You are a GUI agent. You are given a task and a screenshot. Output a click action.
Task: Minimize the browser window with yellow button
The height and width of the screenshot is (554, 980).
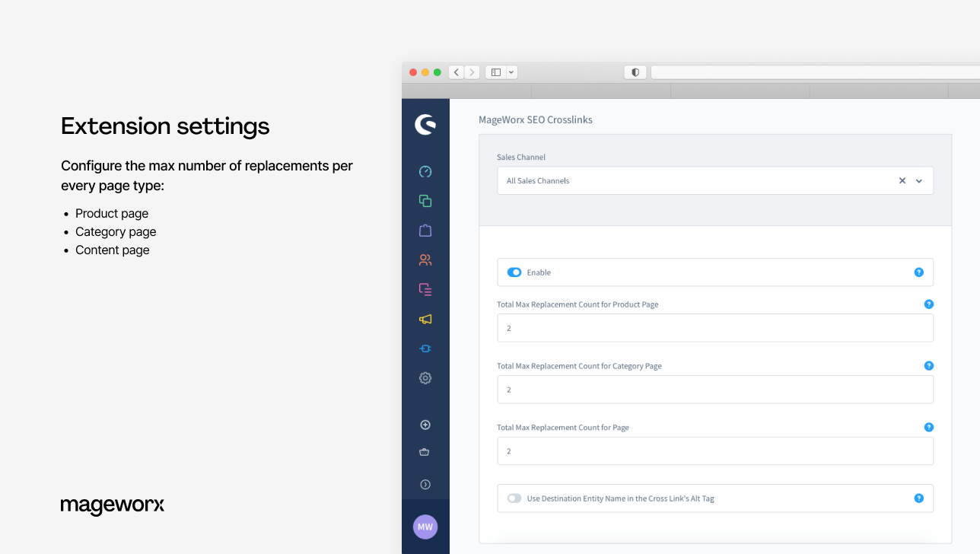425,72
